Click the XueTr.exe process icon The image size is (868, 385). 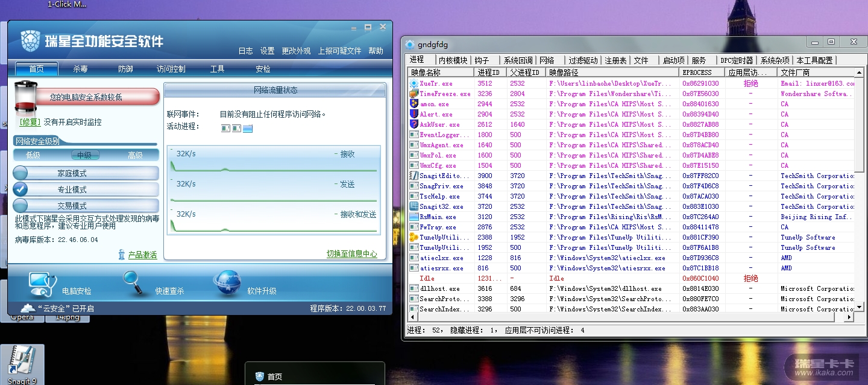414,84
